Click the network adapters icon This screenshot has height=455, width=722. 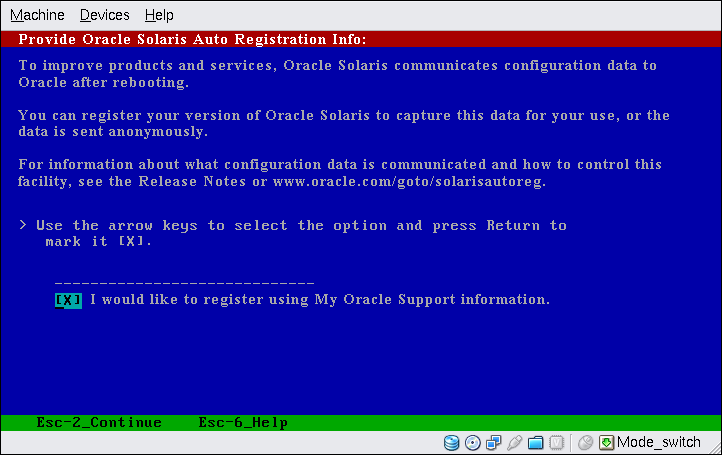coord(494,443)
